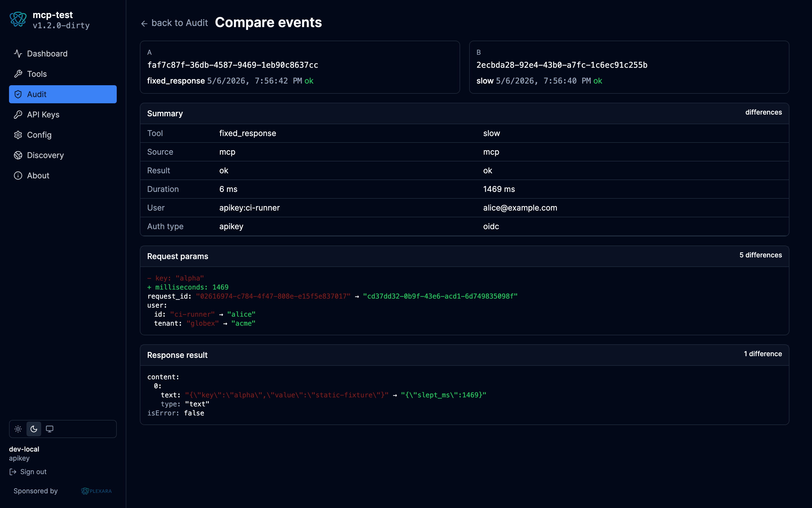
Task: Click slow name in event B card
Action: click(485, 81)
